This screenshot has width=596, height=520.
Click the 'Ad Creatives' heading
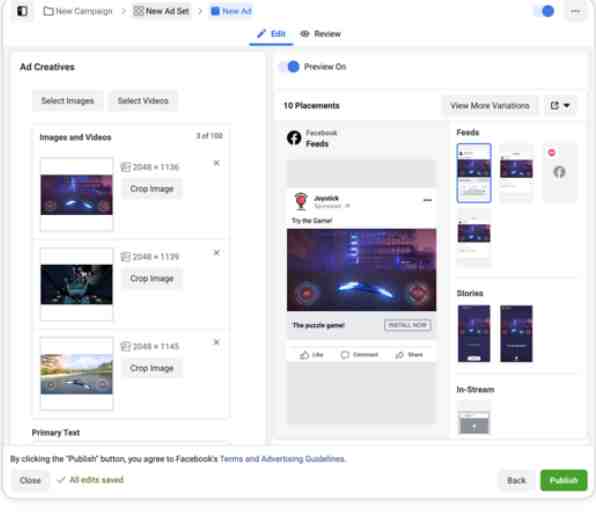coord(47,67)
